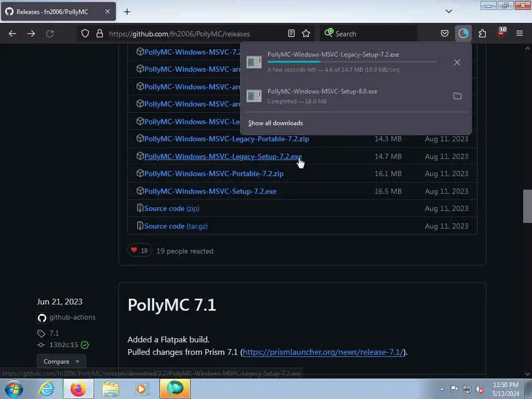
Task: Click the scrollbar down arrow
Action: tap(527, 374)
